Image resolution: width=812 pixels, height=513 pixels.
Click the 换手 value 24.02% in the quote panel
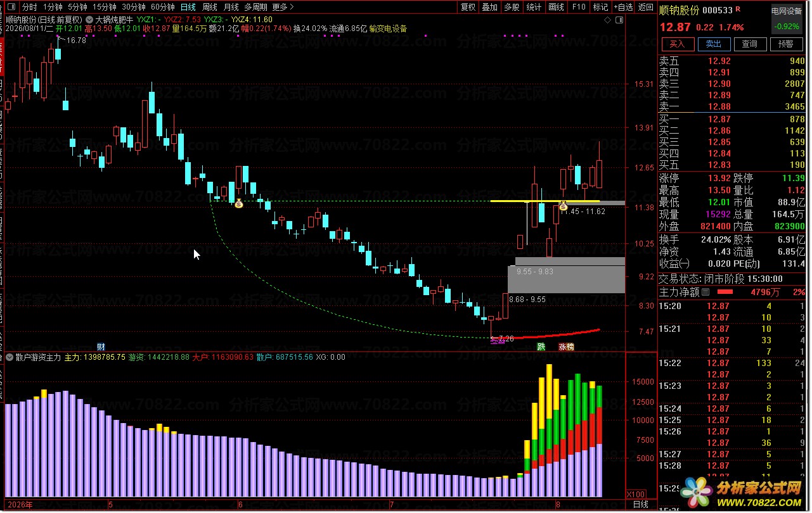tap(716, 239)
